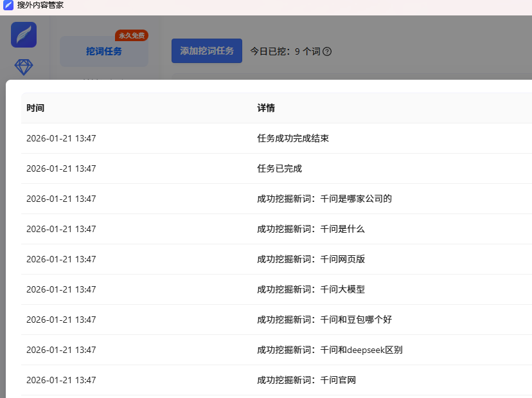Click the feather logo in the sidebar

click(24, 35)
